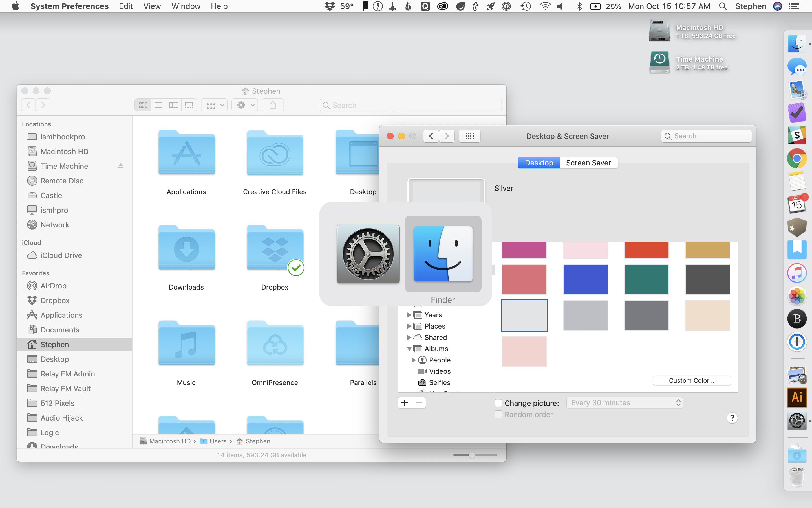Expand the People tree item
Image resolution: width=812 pixels, height=508 pixels.
[413, 360]
